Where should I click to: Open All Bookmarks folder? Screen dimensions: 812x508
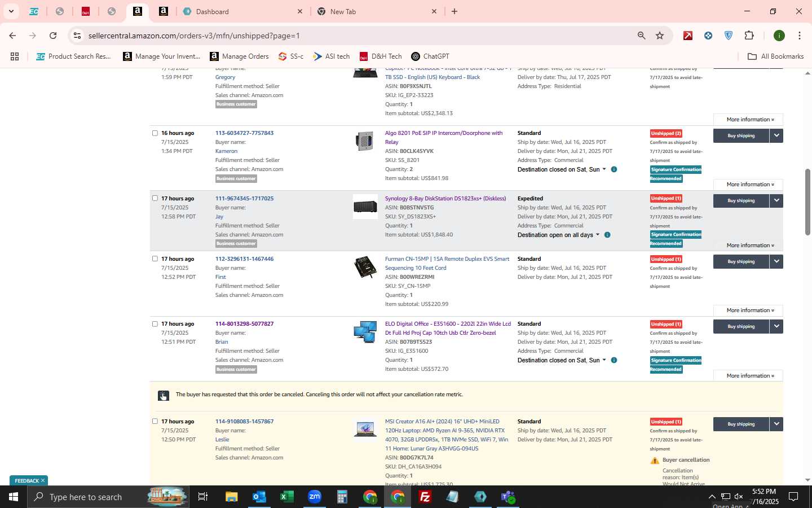(775, 56)
